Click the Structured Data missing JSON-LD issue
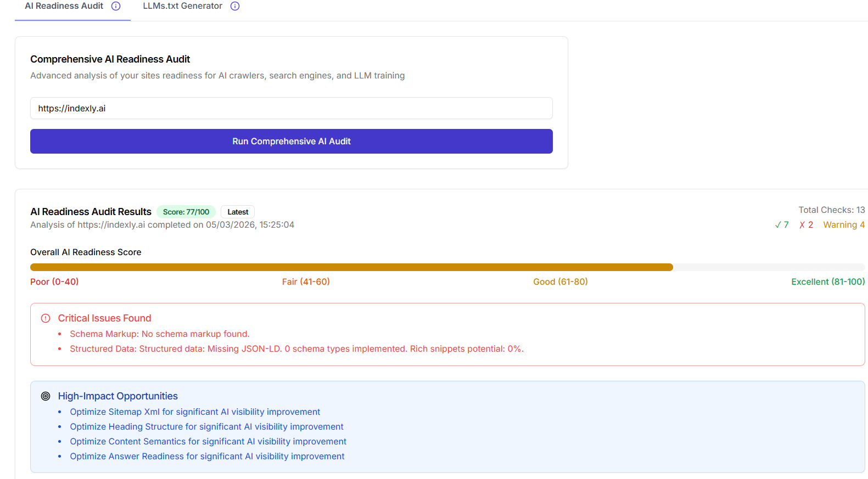Screen dimensions: 868x479 [296, 349]
